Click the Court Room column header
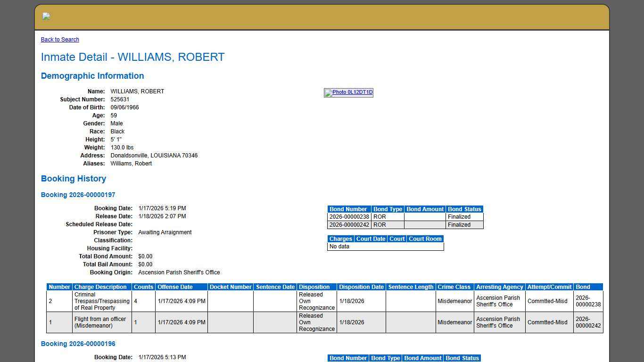The height and width of the screenshot is (362, 644). click(x=425, y=239)
